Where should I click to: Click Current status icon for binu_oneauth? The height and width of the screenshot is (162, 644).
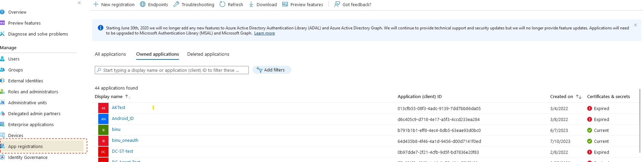[x=590, y=141]
